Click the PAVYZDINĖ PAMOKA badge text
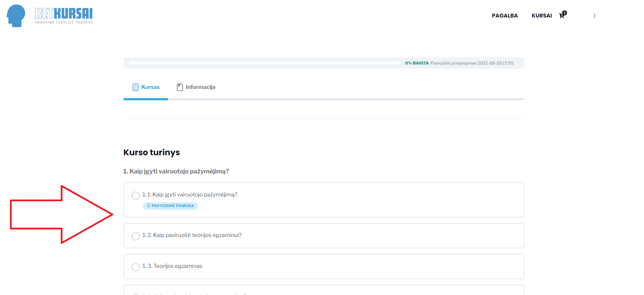The height and width of the screenshot is (295, 644). click(x=173, y=206)
